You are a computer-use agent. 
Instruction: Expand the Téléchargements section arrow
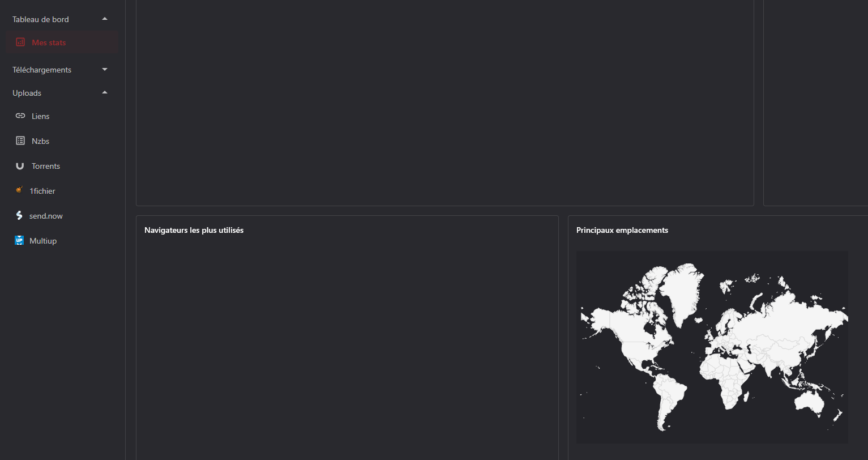(105, 70)
